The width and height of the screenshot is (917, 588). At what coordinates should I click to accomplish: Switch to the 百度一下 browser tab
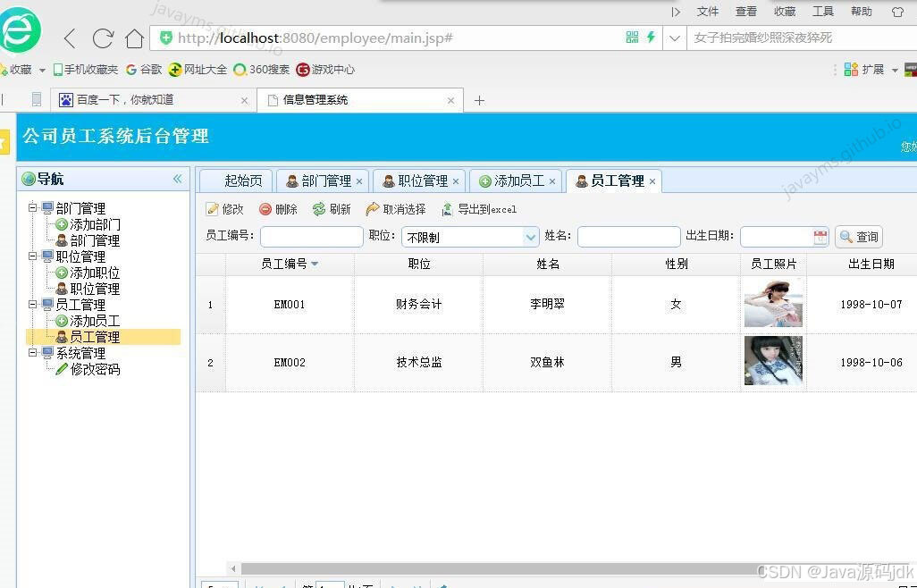[152, 100]
